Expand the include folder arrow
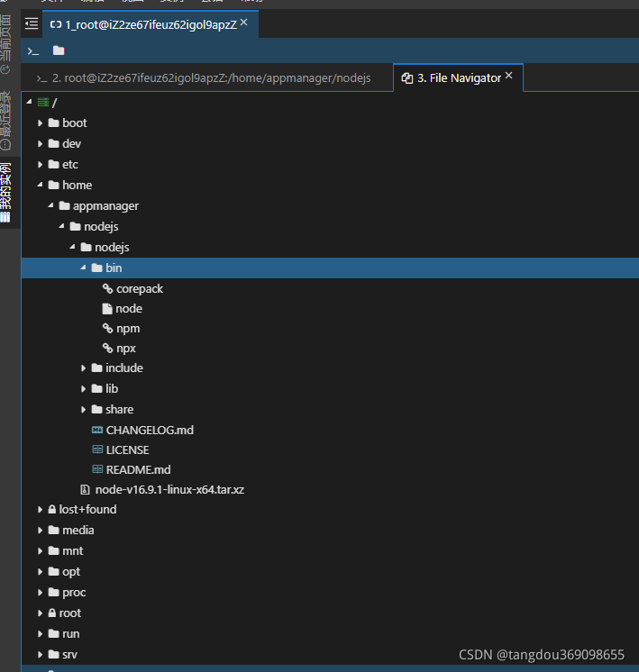 [x=83, y=368]
